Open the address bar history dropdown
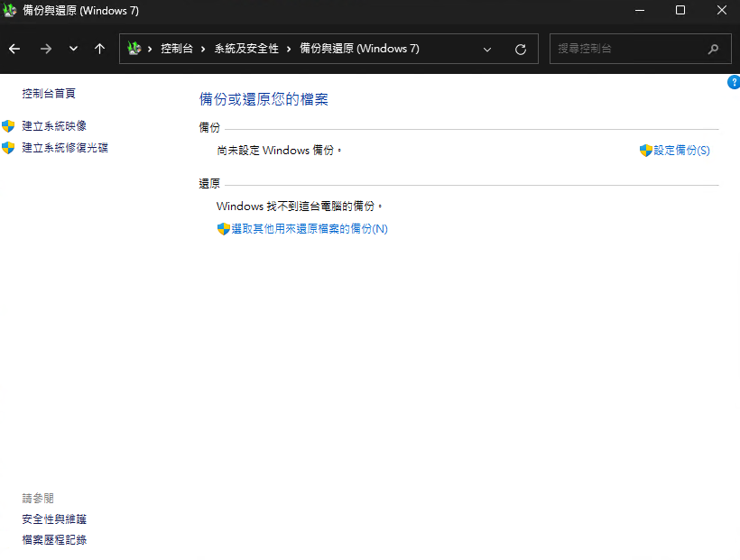 click(487, 49)
